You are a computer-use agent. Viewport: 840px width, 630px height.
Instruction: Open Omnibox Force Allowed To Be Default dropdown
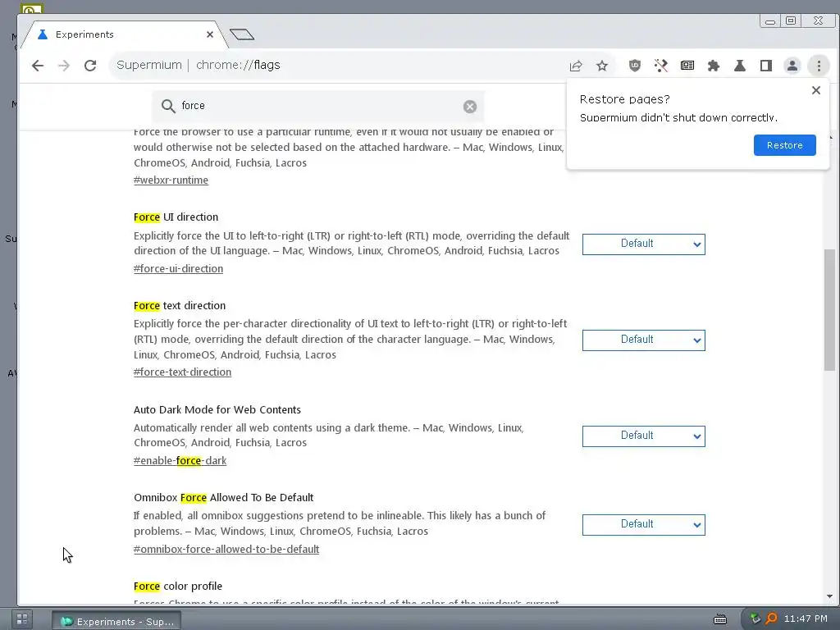[643, 524]
